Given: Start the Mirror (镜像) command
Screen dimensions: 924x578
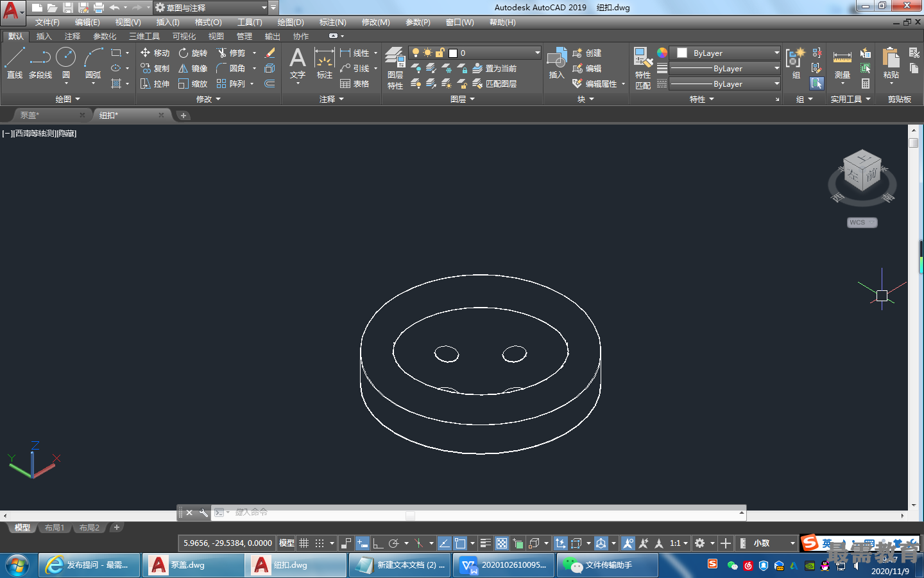Looking at the screenshot, I should pos(193,68).
